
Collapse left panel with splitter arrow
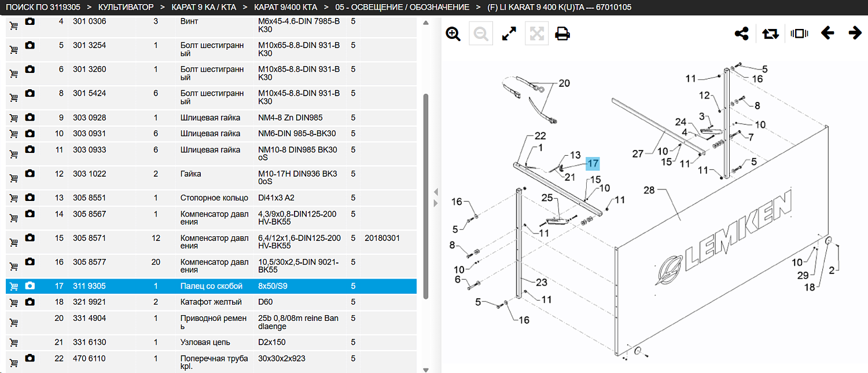pyautogui.click(x=436, y=192)
